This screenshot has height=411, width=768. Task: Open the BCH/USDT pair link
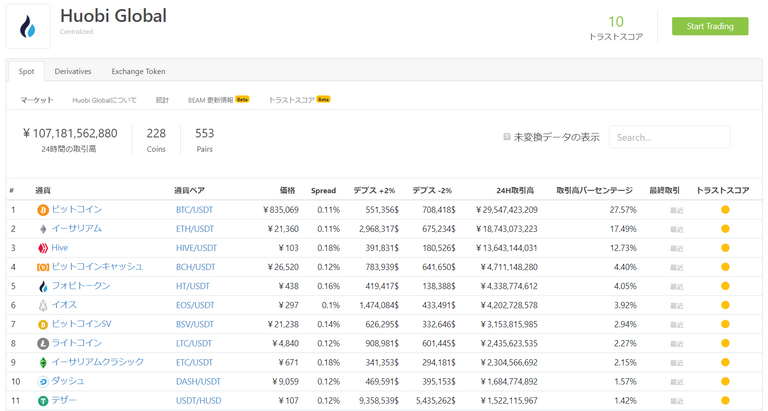[x=195, y=267]
